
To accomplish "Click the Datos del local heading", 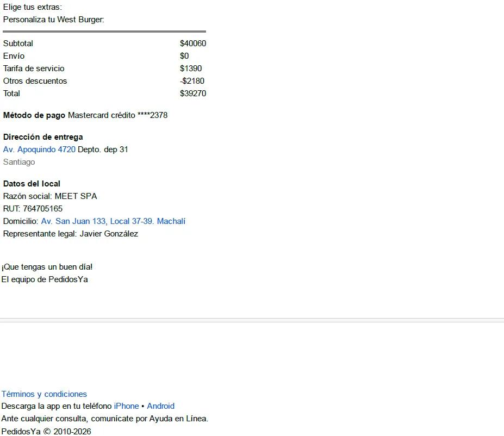I will tap(32, 184).
